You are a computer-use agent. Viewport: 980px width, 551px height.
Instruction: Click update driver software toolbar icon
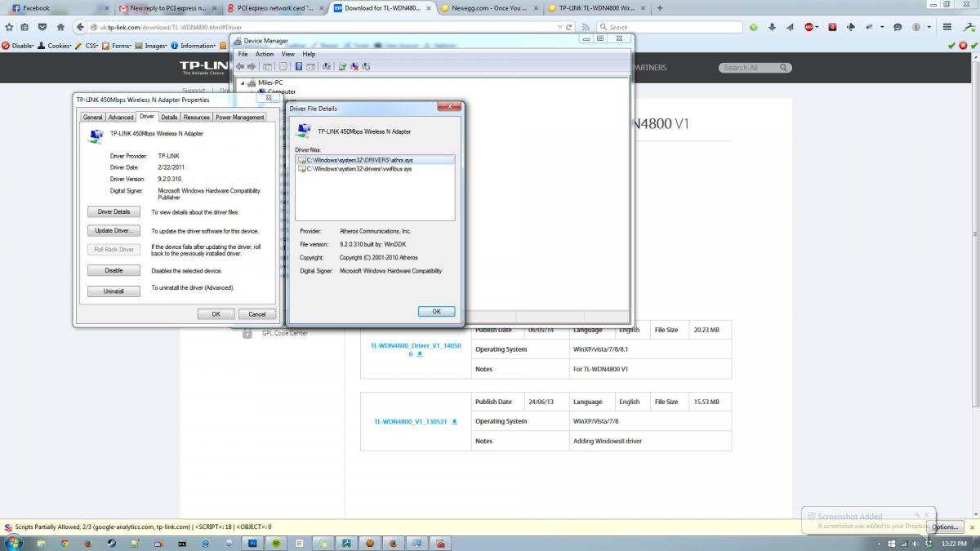pos(342,66)
